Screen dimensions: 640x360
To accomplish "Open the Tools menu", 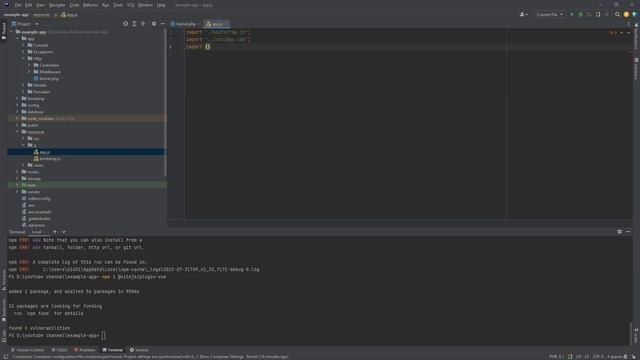I will [x=118, y=5].
